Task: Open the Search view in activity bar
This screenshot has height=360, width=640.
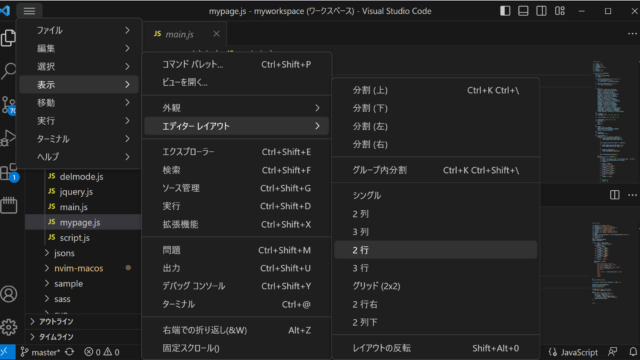Action: point(9,71)
